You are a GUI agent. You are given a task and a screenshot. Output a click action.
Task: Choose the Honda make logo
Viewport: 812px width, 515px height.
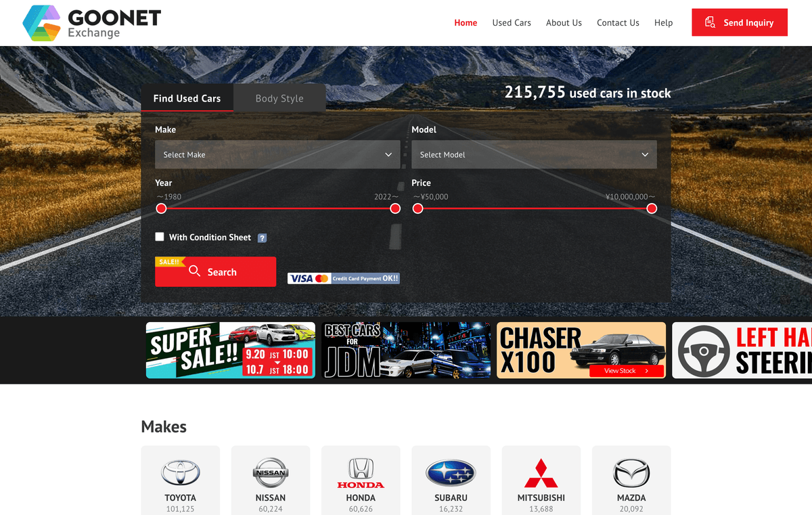point(361,473)
